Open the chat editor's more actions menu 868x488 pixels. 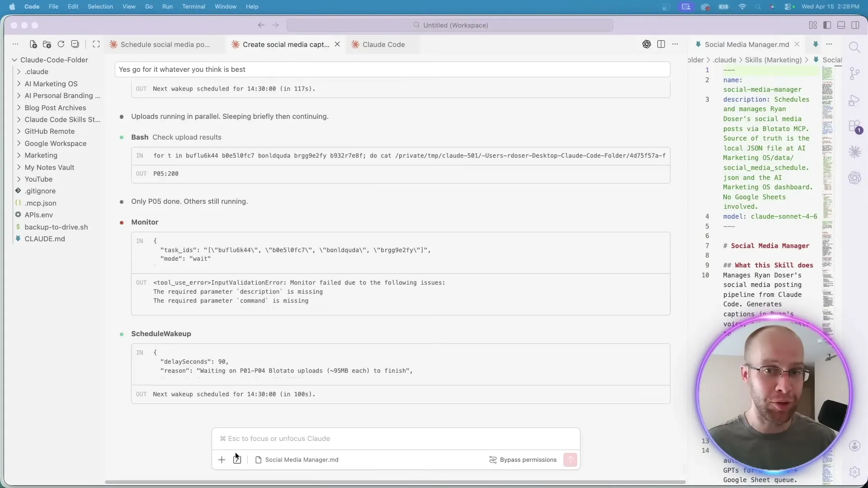coord(675,44)
